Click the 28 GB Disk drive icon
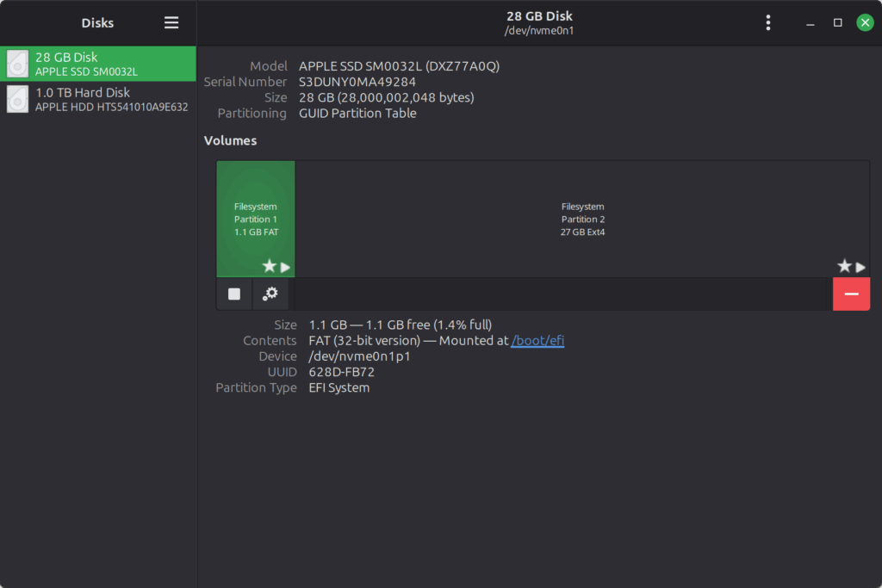The height and width of the screenshot is (588, 882). (17, 64)
